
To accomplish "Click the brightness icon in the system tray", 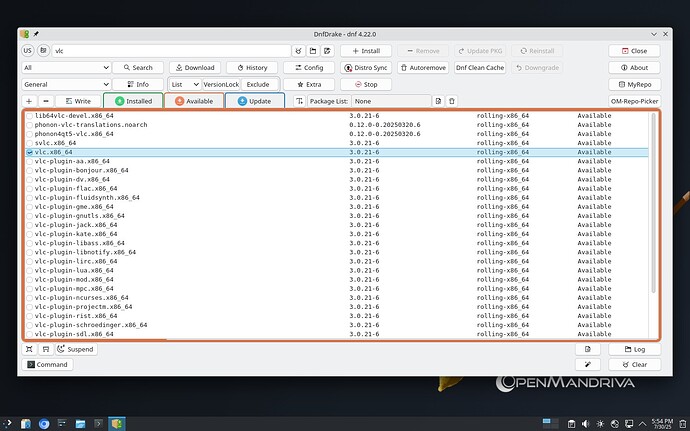I will (600, 424).
